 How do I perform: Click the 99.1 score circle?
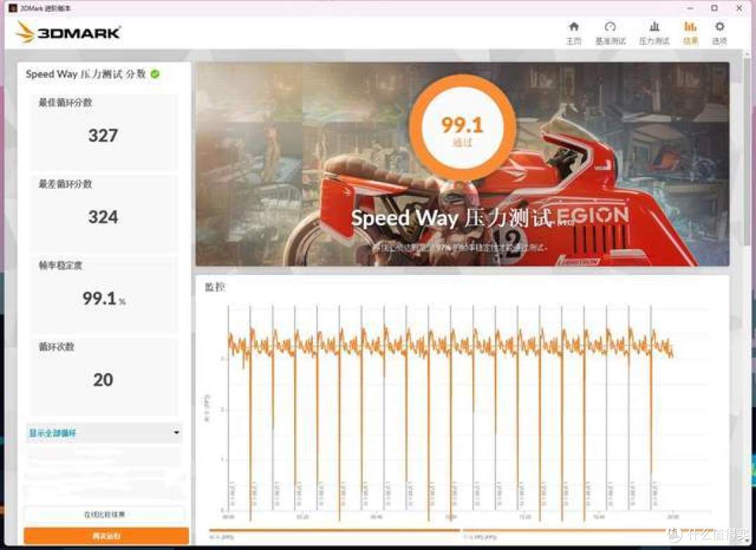coord(463,127)
